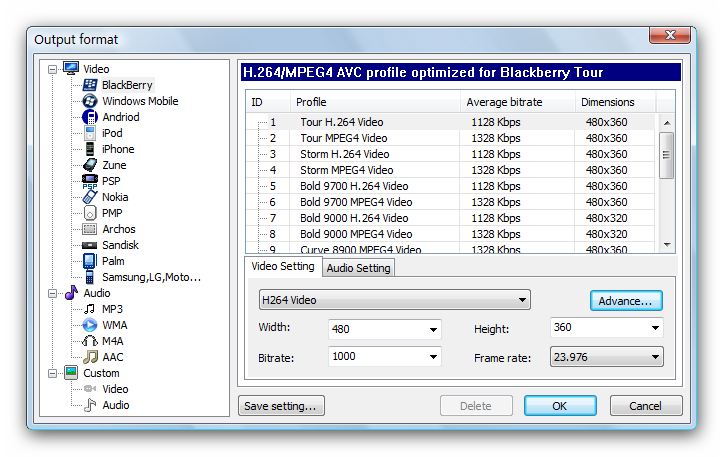Click the Custom Audio note icon
724x457 pixels.
tap(90, 405)
